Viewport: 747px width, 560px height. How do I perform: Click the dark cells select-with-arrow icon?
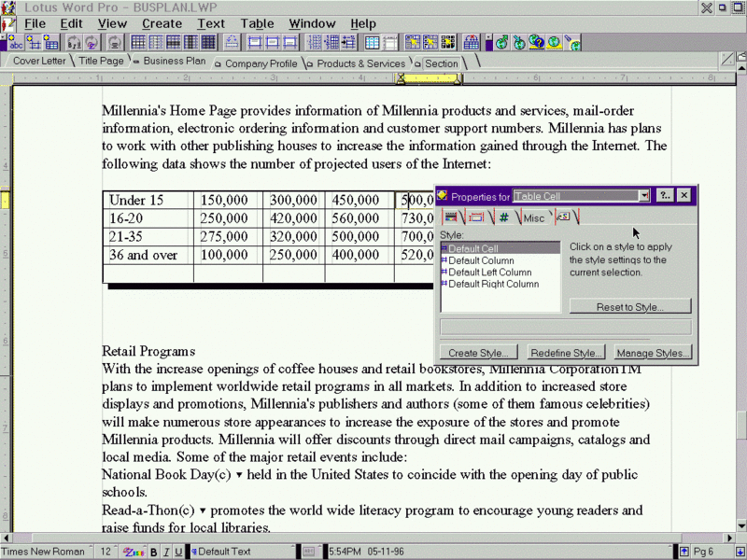[448, 43]
